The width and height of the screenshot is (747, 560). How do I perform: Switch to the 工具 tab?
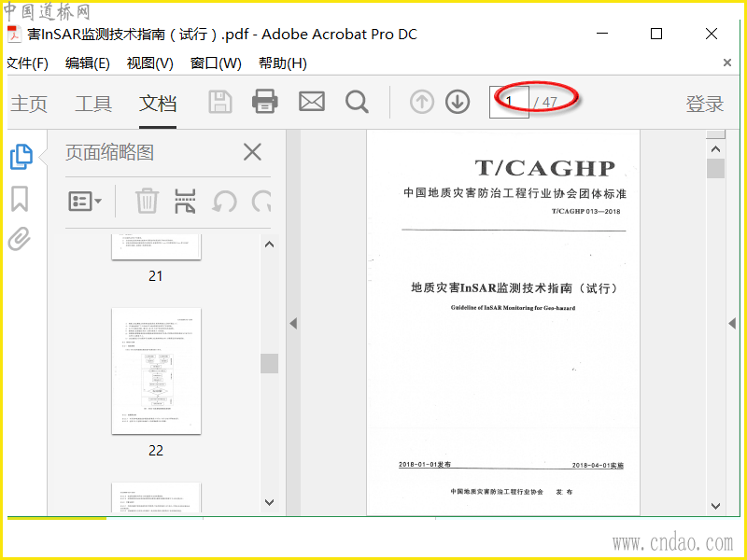point(93,104)
